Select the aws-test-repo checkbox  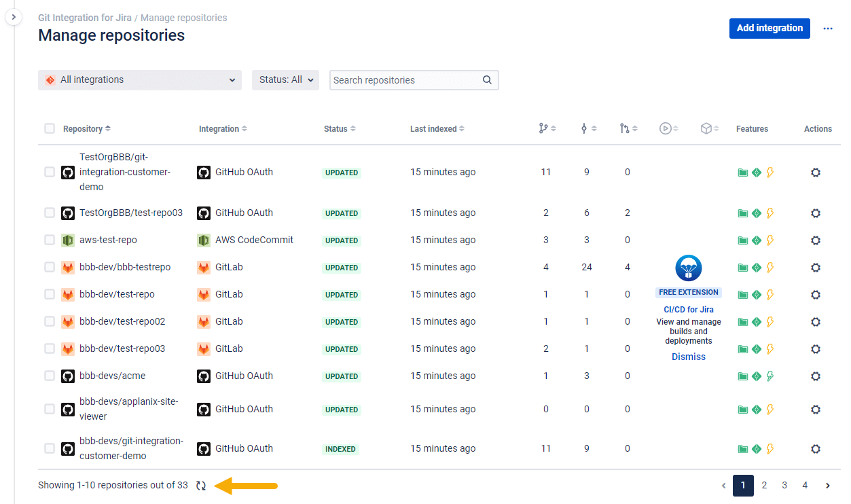50,240
